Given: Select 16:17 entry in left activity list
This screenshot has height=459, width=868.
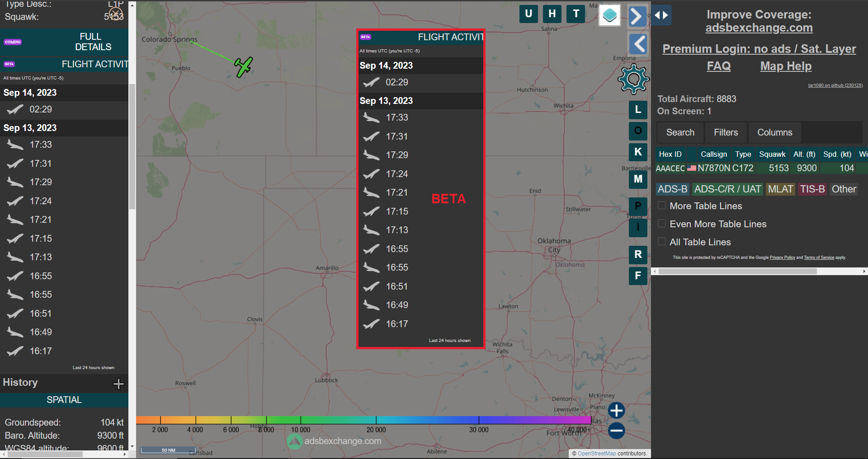Looking at the screenshot, I should (x=64, y=351).
